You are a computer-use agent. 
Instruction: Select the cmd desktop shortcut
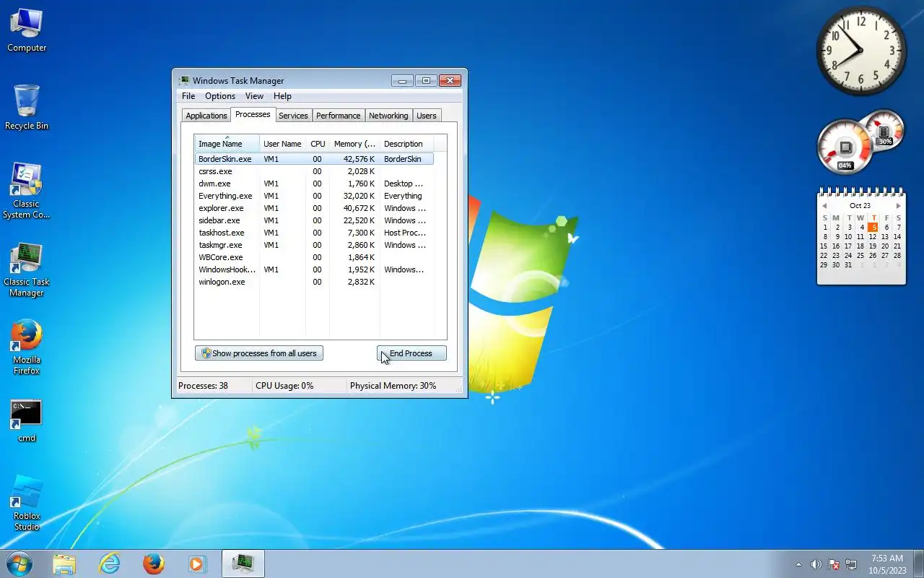(x=27, y=420)
